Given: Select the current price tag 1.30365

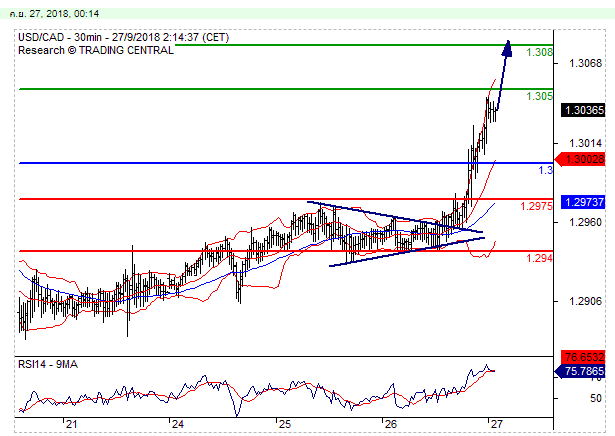Looking at the screenshot, I should pyautogui.click(x=583, y=110).
